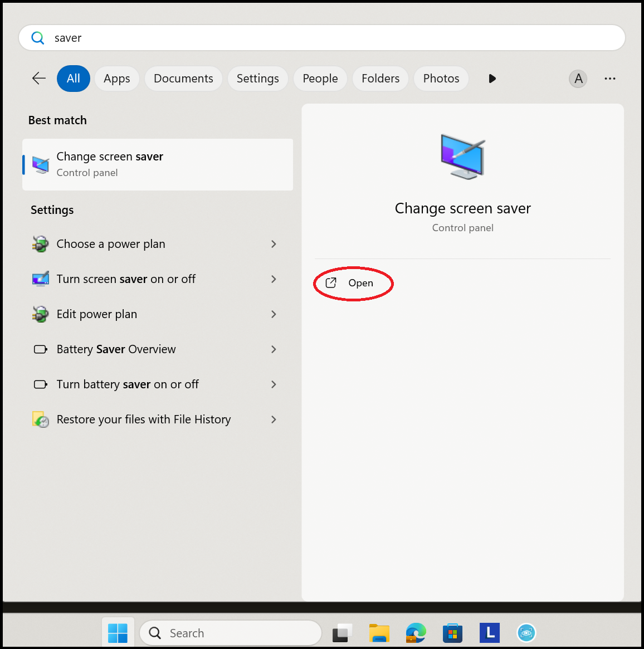Click the search box containing saver
The width and height of the screenshot is (644, 649).
coord(322,38)
